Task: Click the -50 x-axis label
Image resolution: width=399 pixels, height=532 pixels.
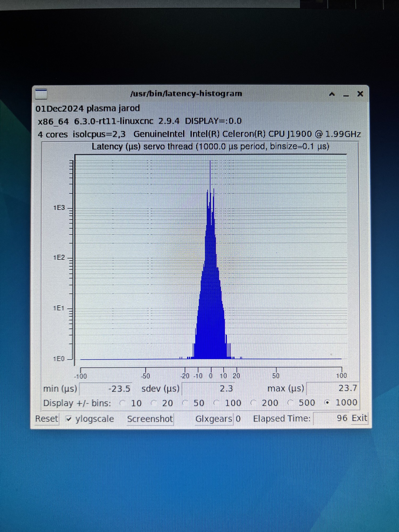Action: [x=145, y=376]
